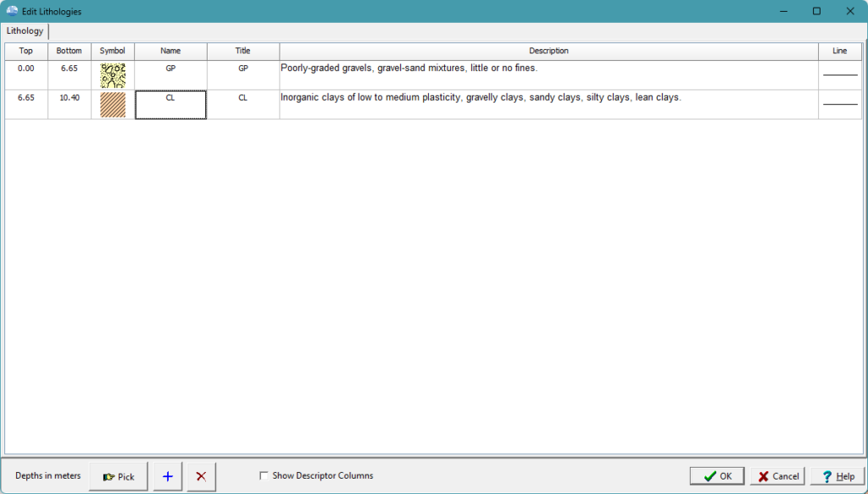868x494 pixels.
Task: Click the blue plus add lithology icon
Action: (x=167, y=476)
